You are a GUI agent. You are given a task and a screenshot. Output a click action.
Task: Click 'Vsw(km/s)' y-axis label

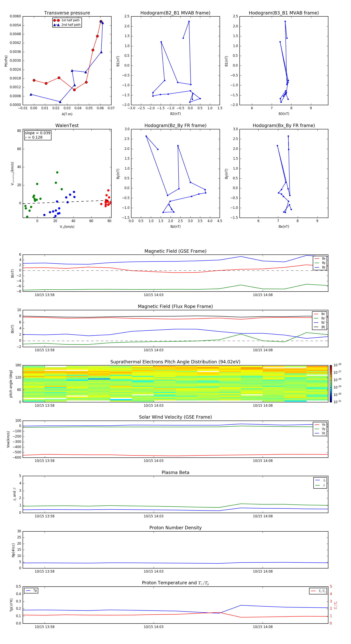[x=8, y=439]
